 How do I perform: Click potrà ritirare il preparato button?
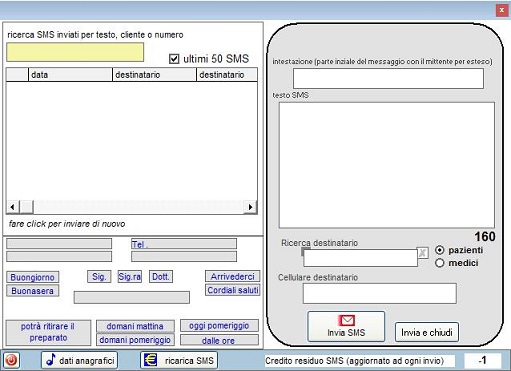point(48,332)
